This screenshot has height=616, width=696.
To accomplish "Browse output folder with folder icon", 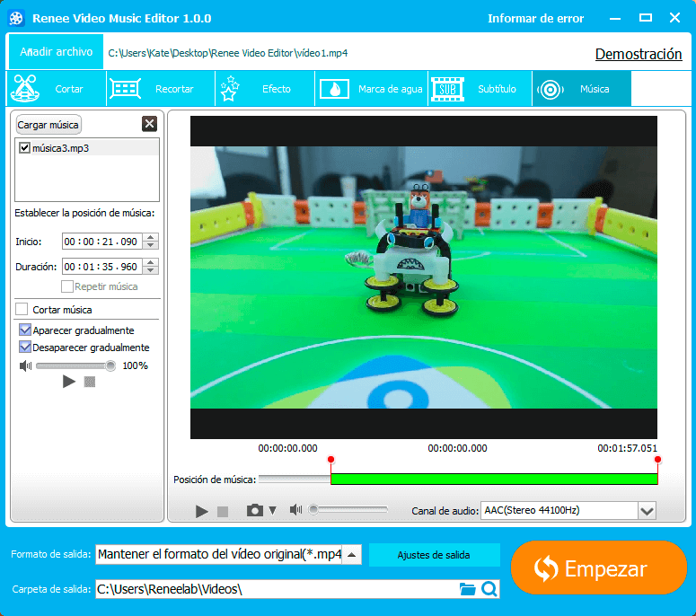I will coord(467,589).
